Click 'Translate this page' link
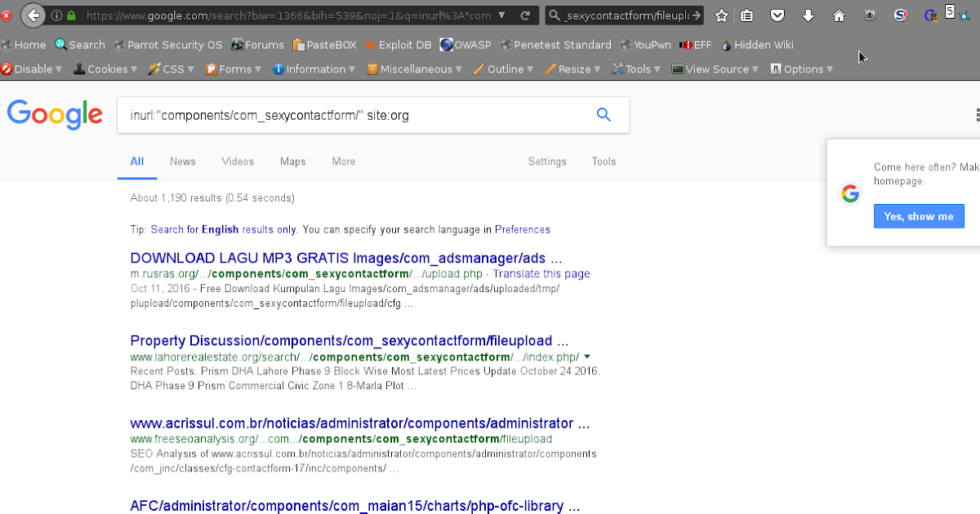This screenshot has width=980, height=514. 541,274
